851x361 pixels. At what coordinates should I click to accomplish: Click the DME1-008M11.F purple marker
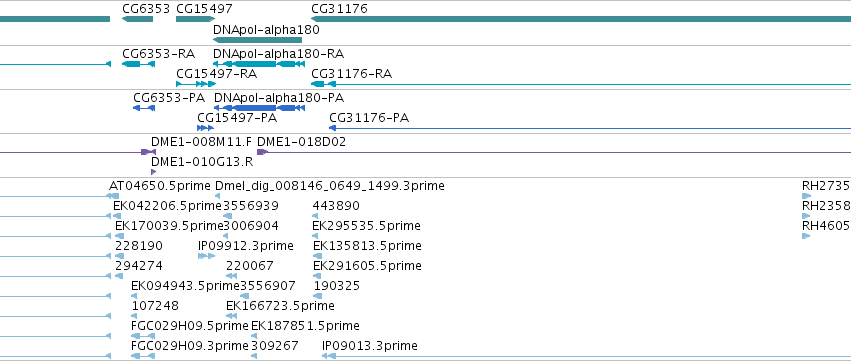148,152
